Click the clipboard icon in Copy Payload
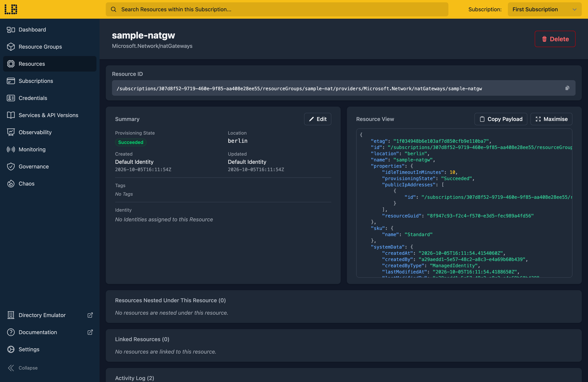 pyautogui.click(x=482, y=119)
